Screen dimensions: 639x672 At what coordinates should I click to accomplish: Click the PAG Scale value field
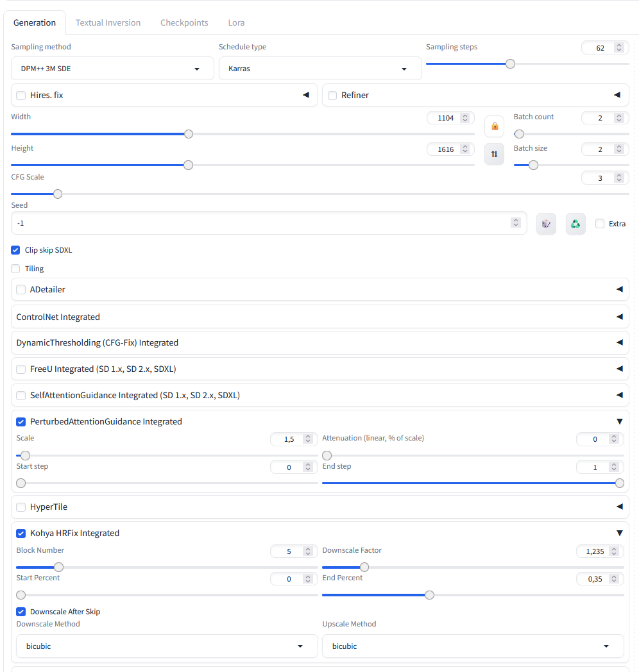[294, 439]
